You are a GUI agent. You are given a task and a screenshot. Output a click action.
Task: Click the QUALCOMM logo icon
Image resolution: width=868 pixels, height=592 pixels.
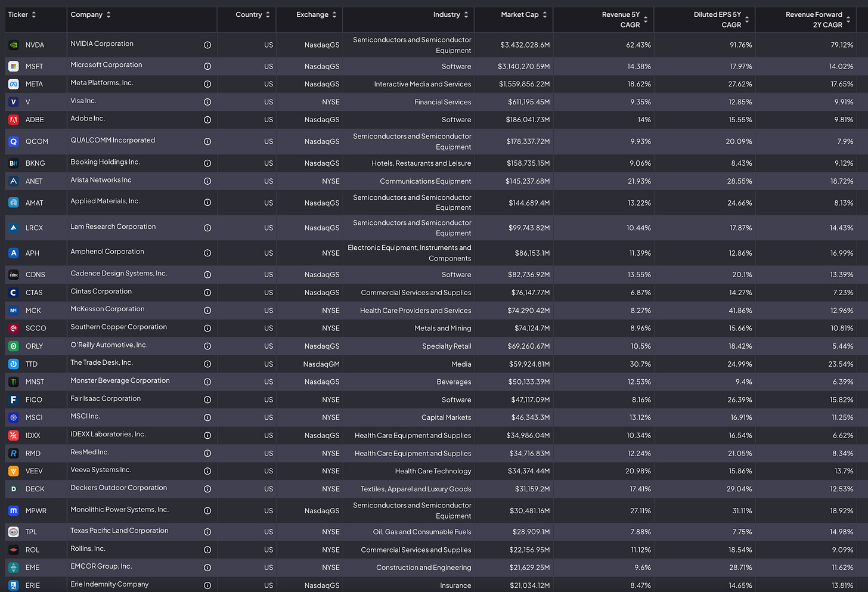[14, 141]
